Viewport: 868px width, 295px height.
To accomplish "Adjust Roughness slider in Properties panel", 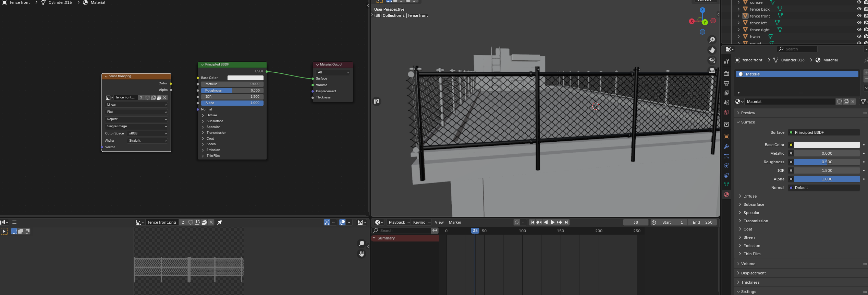I will coord(827,162).
